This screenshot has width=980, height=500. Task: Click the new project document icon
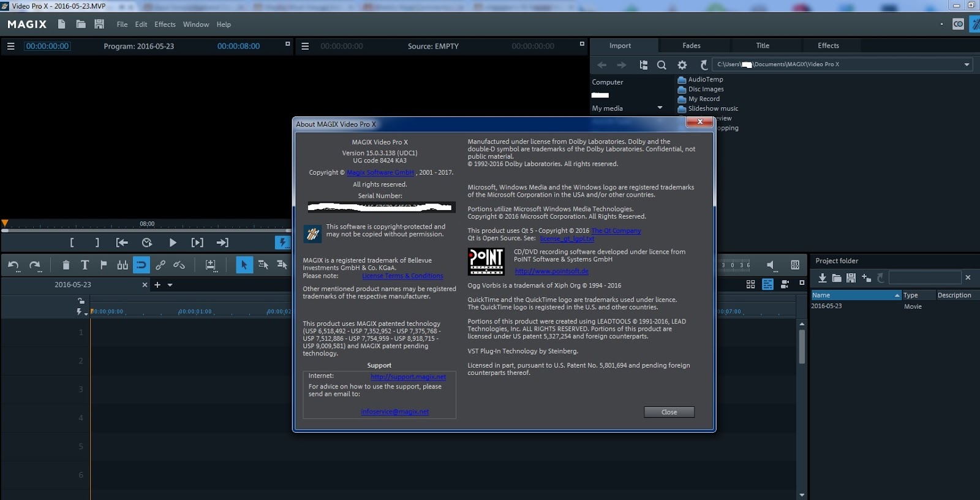click(61, 24)
